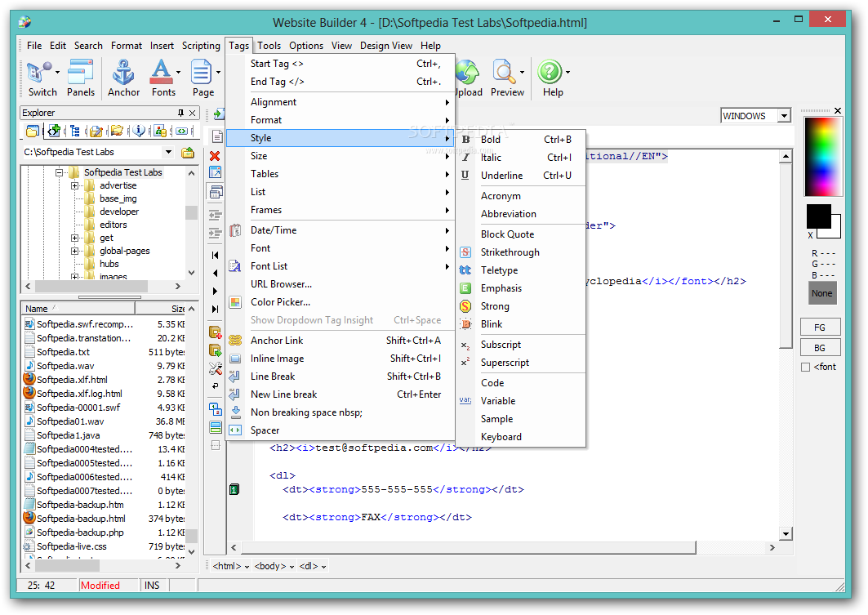Choose the Strikethrough icon in submenu
The width and height of the screenshot is (868, 615).
[465, 252]
